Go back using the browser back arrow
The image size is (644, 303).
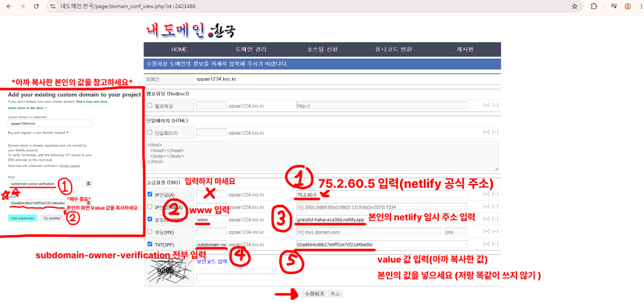[9, 6]
